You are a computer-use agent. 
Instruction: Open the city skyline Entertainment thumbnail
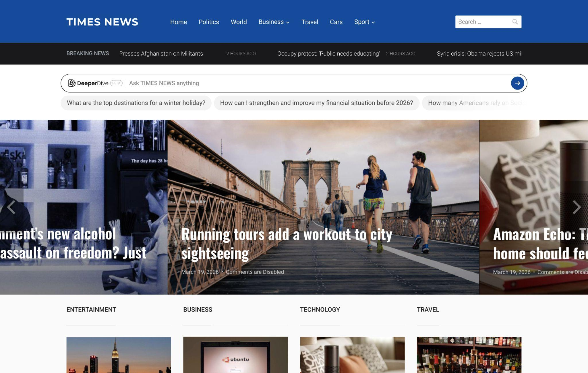[x=119, y=355]
